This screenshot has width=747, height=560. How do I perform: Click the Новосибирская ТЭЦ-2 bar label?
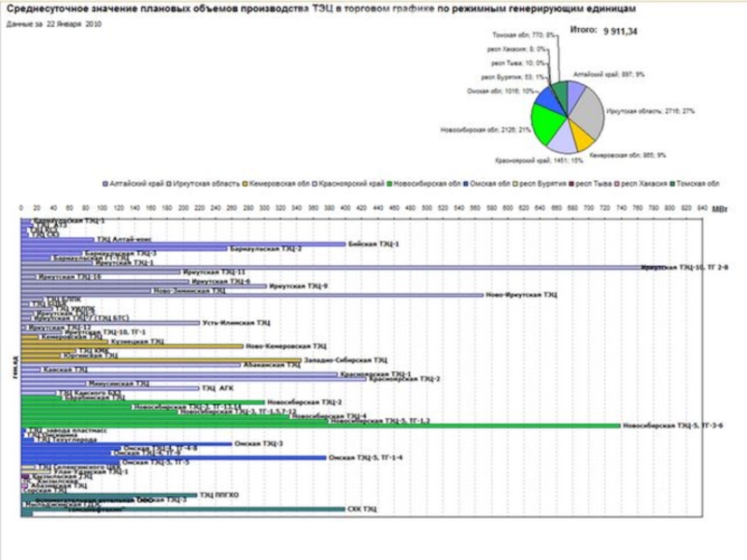pos(304,402)
